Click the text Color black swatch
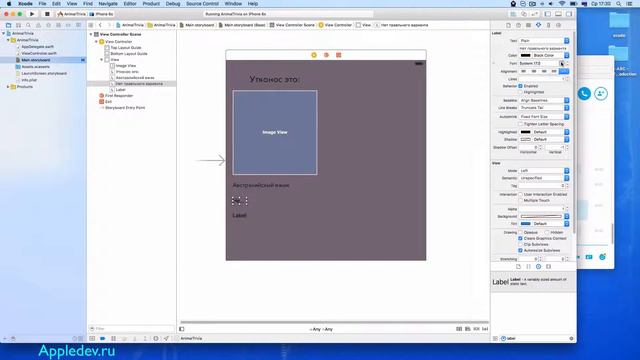 525,56
